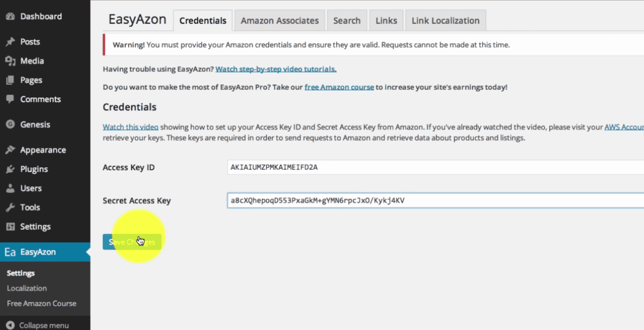
Task: Click the Collapse menu arrow icon
Action: click(11, 326)
